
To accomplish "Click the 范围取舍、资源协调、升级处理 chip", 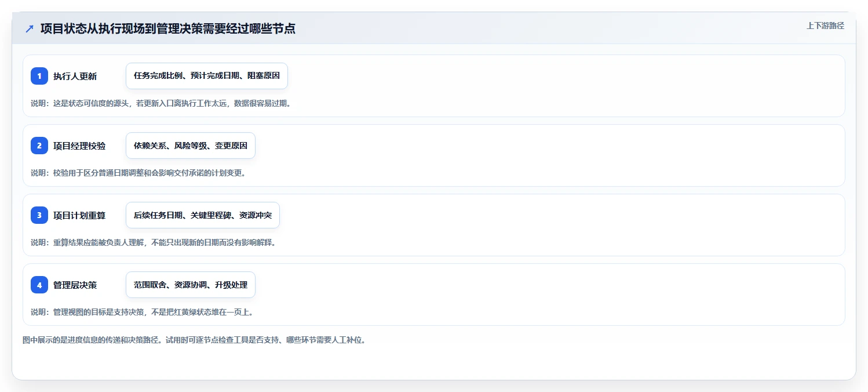I will (x=191, y=285).
